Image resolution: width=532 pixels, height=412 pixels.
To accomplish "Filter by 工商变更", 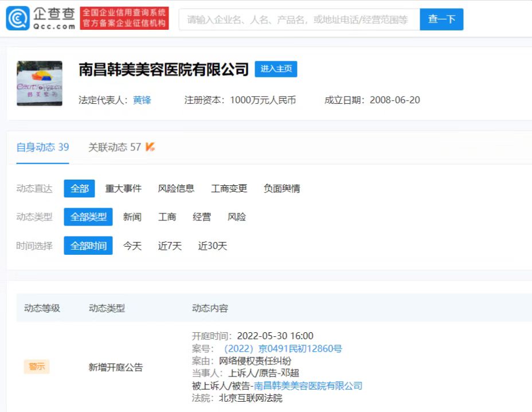I will click(x=229, y=189).
